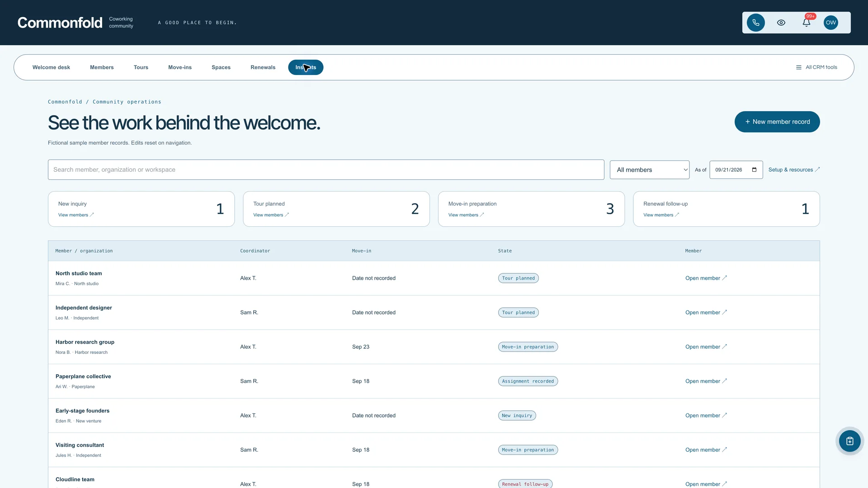Open member for Visiting consultant
The height and width of the screenshot is (488, 868).
pos(706,450)
